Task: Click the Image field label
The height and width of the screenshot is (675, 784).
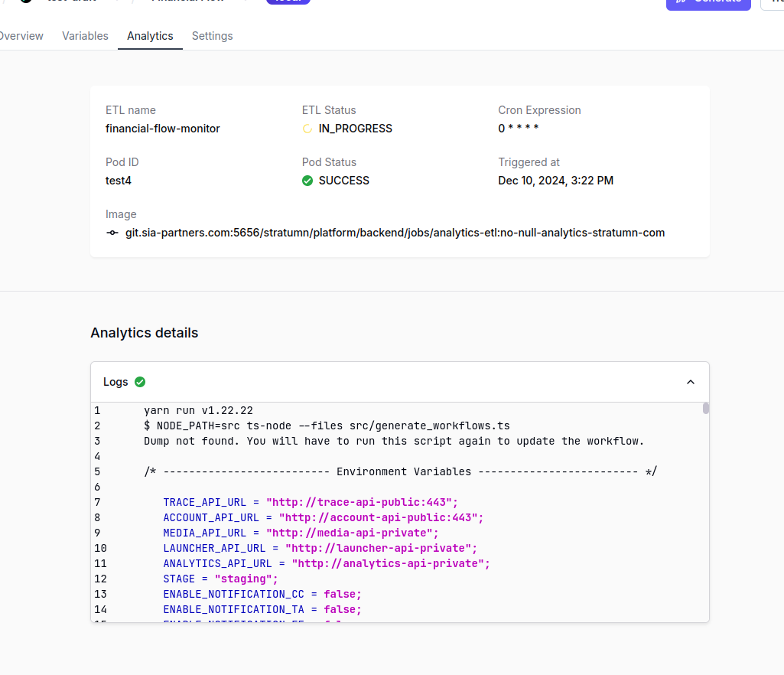Action: tap(121, 214)
